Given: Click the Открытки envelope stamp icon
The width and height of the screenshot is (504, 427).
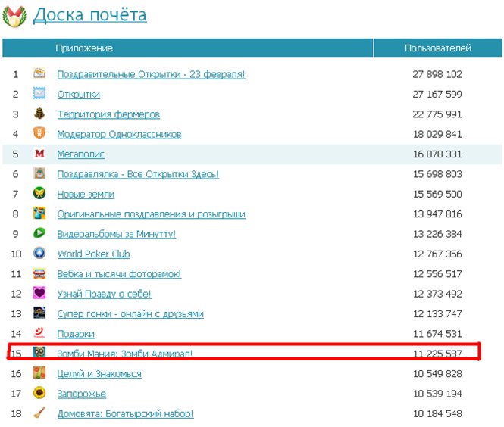Looking at the screenshot, I should (x=39, y=93).
